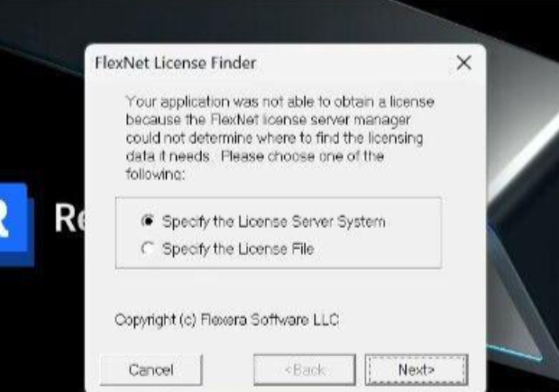Viewport: 559px width, 392px height.
Task: Click the greyed-out <Back button
Action: 305,369
